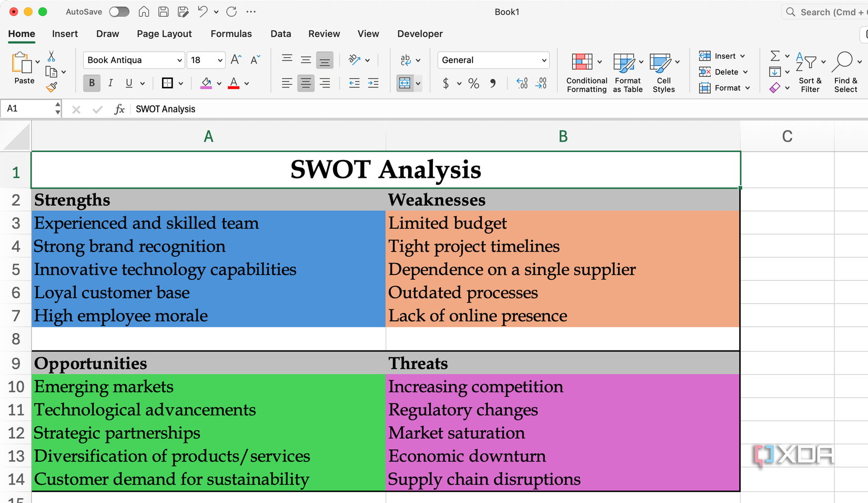Viewport: 868px width, 503px height.
Task: Align text right
Action: tap(325, 83)
